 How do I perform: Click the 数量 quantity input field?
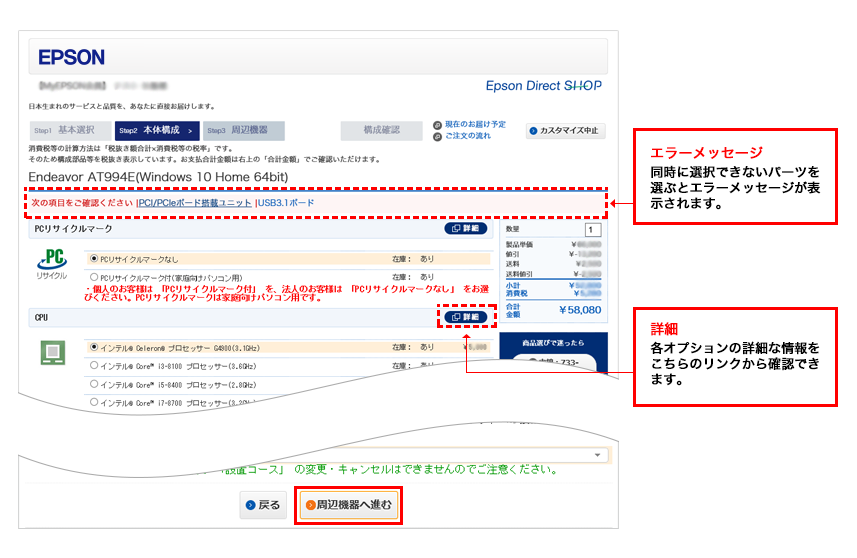pos(595,230)
